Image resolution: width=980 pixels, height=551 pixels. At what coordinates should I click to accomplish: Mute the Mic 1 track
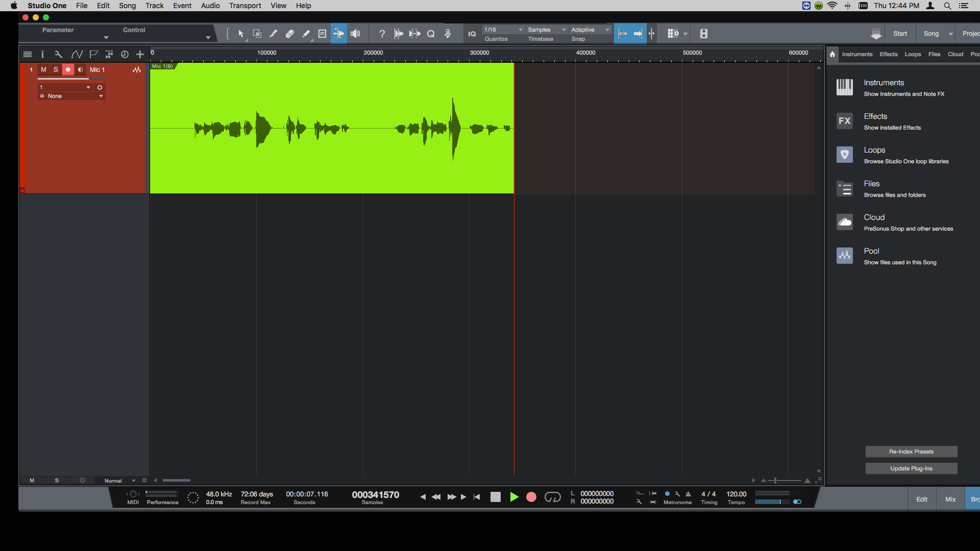coord(43,70)
